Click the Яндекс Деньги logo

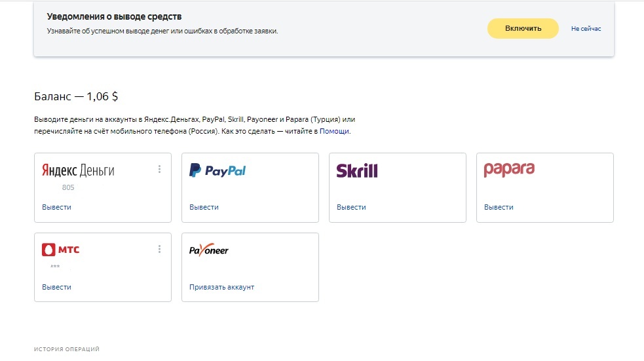pos(78,170)
